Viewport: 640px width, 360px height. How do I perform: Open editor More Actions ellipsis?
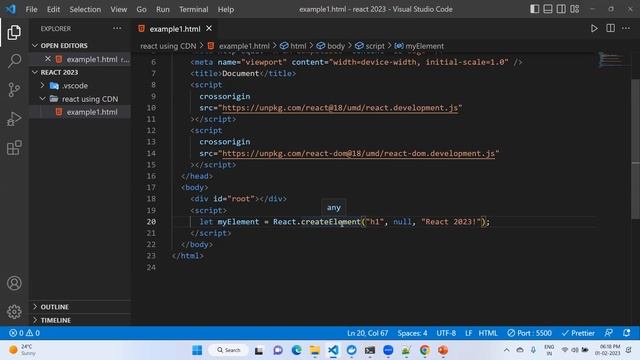(x=626, y=28)
